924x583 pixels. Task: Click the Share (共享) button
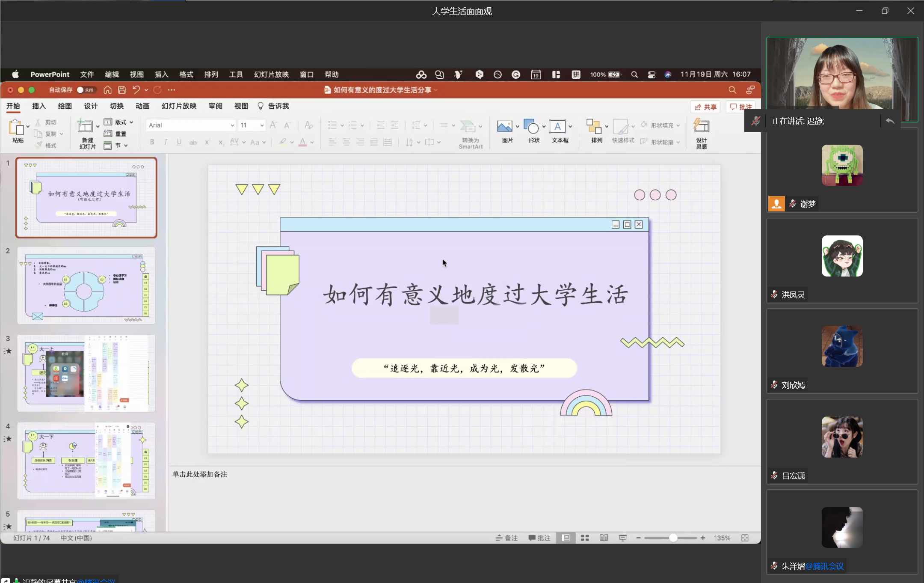pyautogui.click(x=705, y=107)
